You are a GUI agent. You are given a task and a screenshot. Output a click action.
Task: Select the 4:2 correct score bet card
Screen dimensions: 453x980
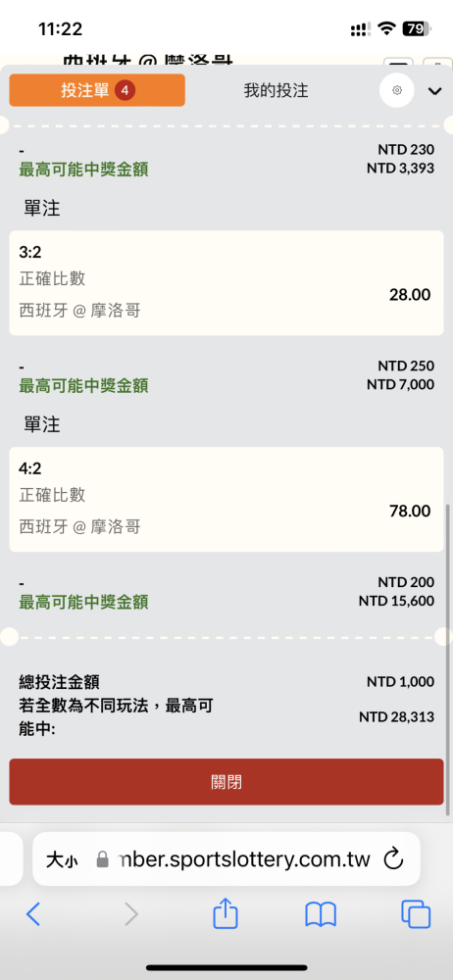pyautogui.click(x=226, y=500)
